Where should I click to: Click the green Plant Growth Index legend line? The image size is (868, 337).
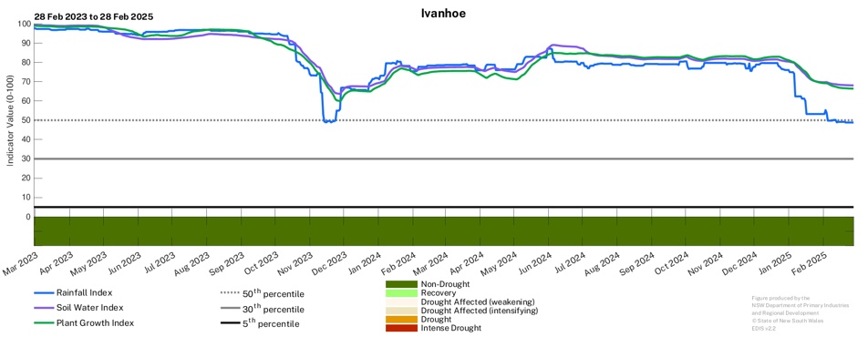[x=43, y=322]
